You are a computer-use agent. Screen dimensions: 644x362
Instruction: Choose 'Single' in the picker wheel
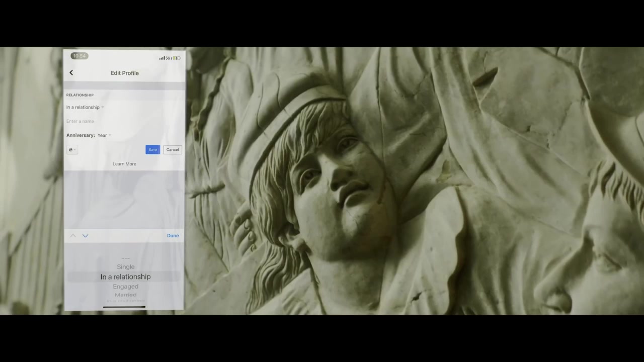click(125, 267)
